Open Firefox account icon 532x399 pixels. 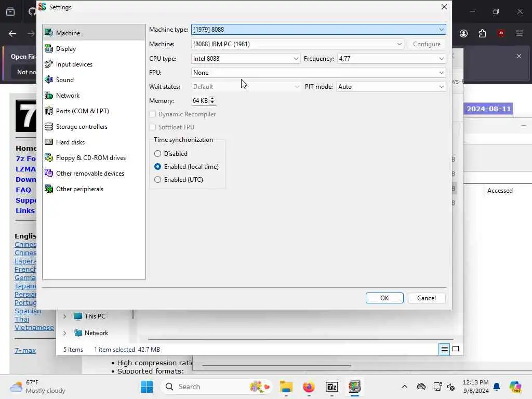pos(463,33)
